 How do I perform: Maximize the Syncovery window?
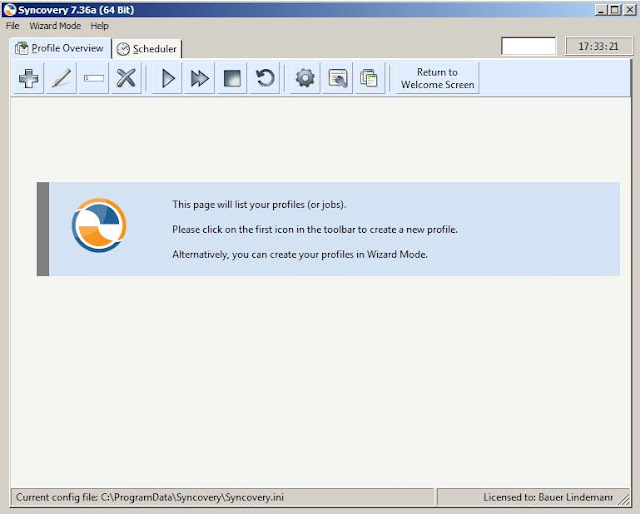[615, 10]
